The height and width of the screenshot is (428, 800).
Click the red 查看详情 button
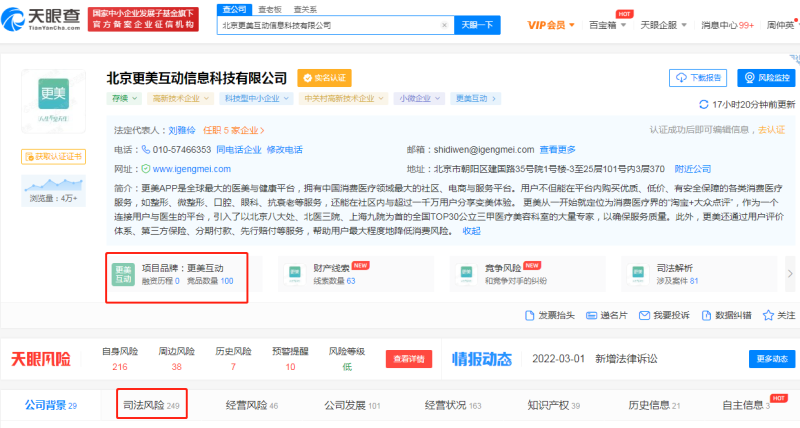pyautogui.click(x=409, y=359)
